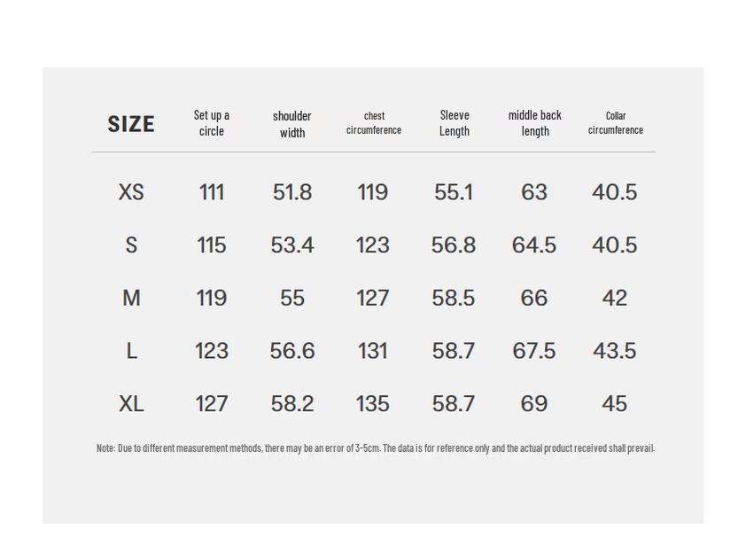
Task: Select S sleeve length value 56.8
Action: [454, 245]
